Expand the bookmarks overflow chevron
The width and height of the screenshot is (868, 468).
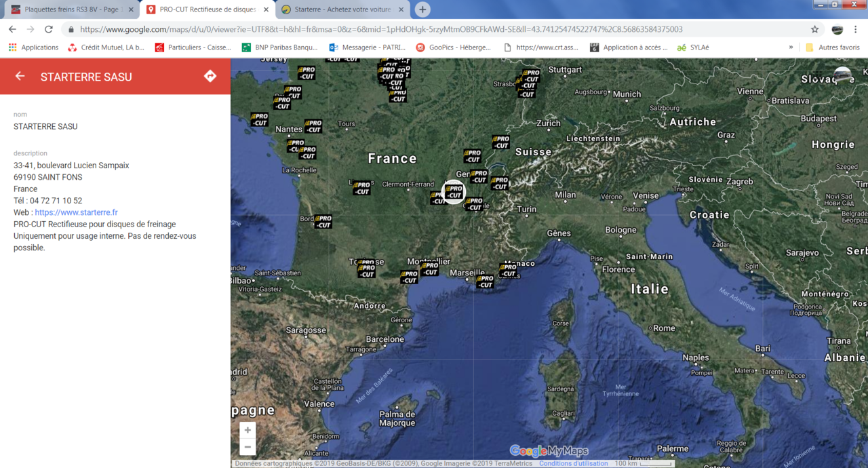coord(791,47)
